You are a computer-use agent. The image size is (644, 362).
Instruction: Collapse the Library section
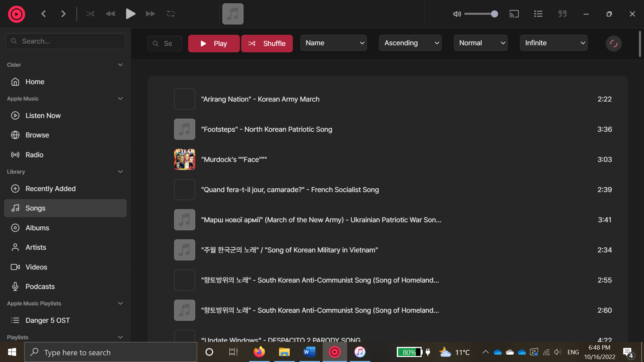[120, 172]
